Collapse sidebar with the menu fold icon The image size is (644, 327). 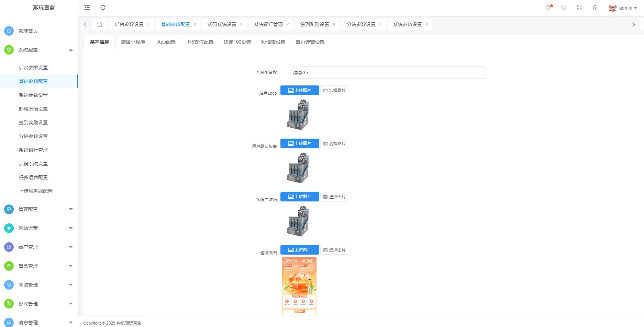click(x=87, y=8)
